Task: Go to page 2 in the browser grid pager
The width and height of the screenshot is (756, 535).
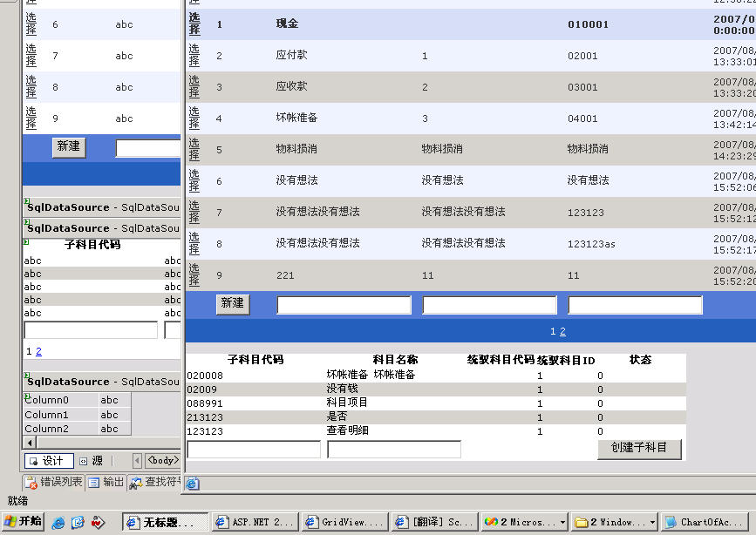Action: tap(562, 331)
